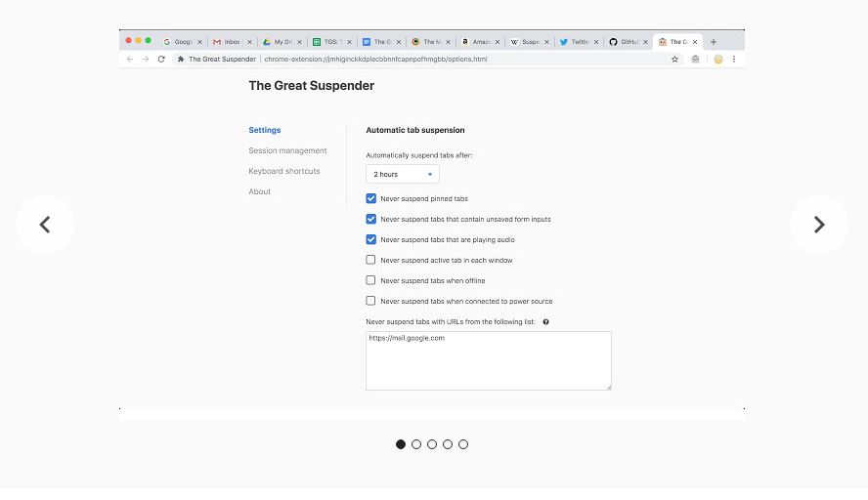Viewport: 868px width, 500px height.
Task: Reload the page using the refresh icon
Action: (x=161, y=60)
